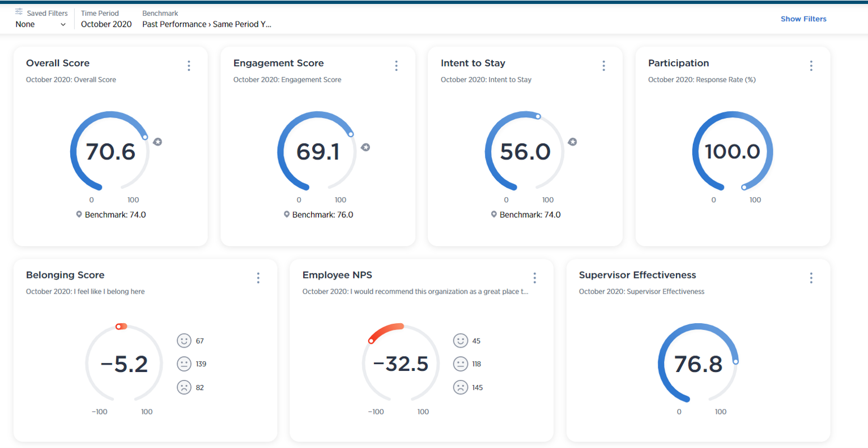Click the Intent to Stay gauge value handle
868x448 pixels.
[x=538, y=116]
